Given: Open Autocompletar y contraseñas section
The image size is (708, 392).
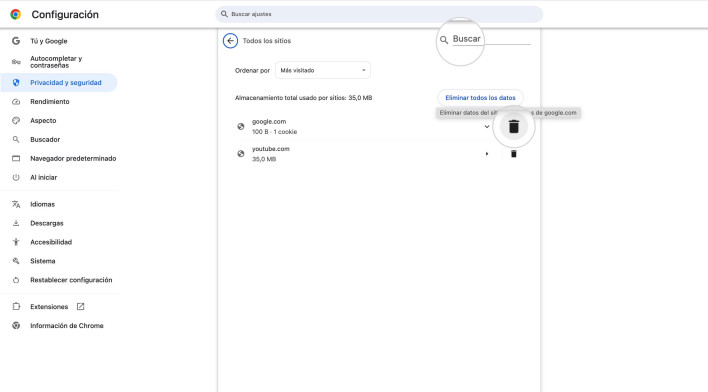Looking at the screenshot, I should 56,62.
